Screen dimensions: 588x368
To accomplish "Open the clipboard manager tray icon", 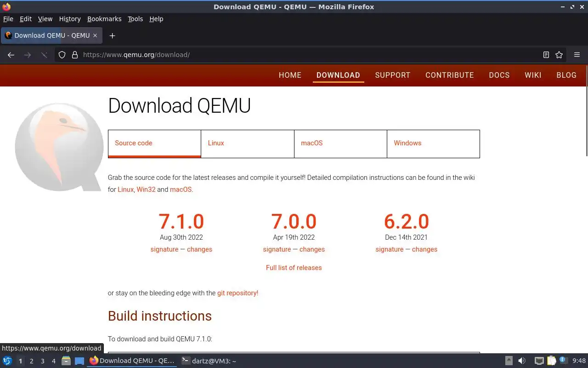I will tap(551, 361).
